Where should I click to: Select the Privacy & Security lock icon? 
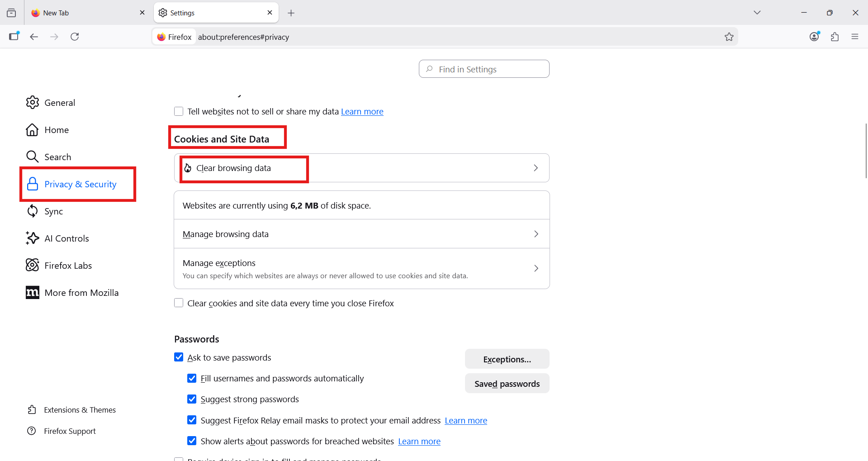(x=32, y=184)
